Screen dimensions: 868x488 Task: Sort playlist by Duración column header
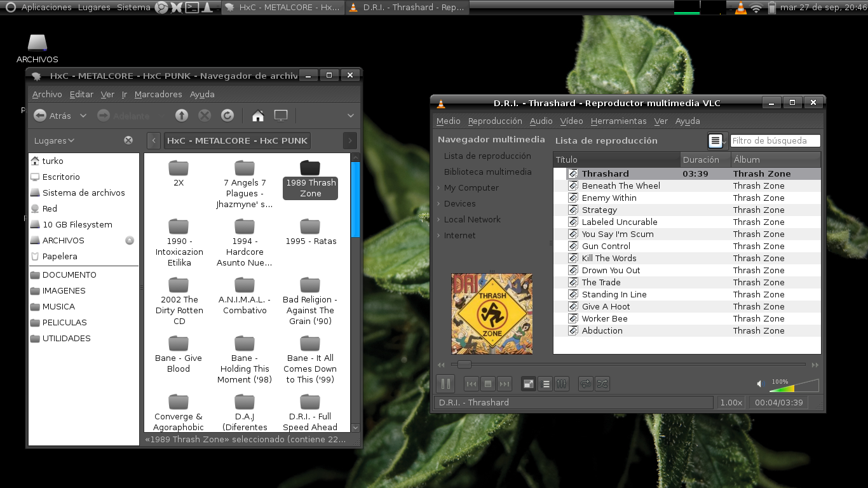click(x=705, y=159)
